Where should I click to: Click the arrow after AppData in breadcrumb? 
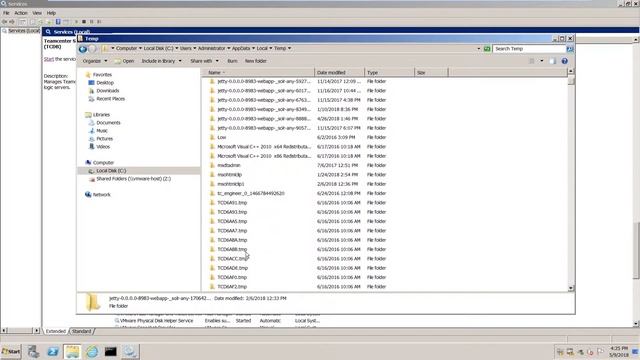[x=253, y=48]
